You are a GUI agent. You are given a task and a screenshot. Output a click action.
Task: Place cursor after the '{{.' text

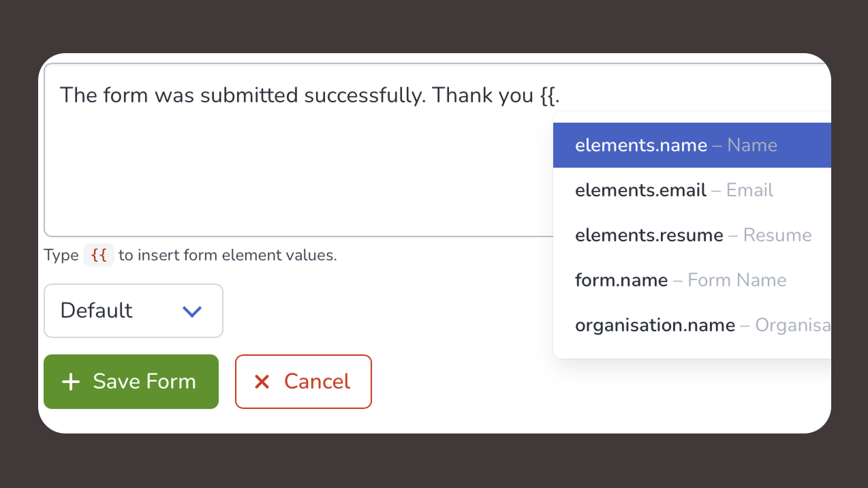click(x=561, y=95)
